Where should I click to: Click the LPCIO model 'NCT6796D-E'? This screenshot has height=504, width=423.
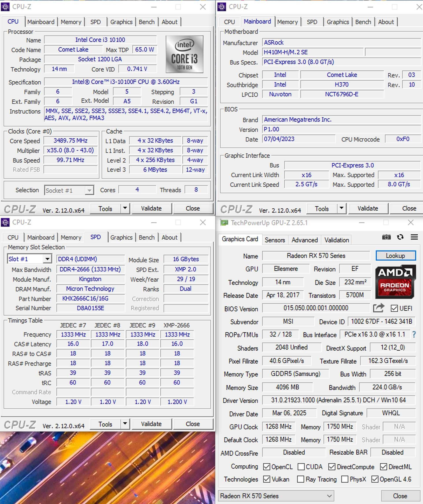[342, 94]
